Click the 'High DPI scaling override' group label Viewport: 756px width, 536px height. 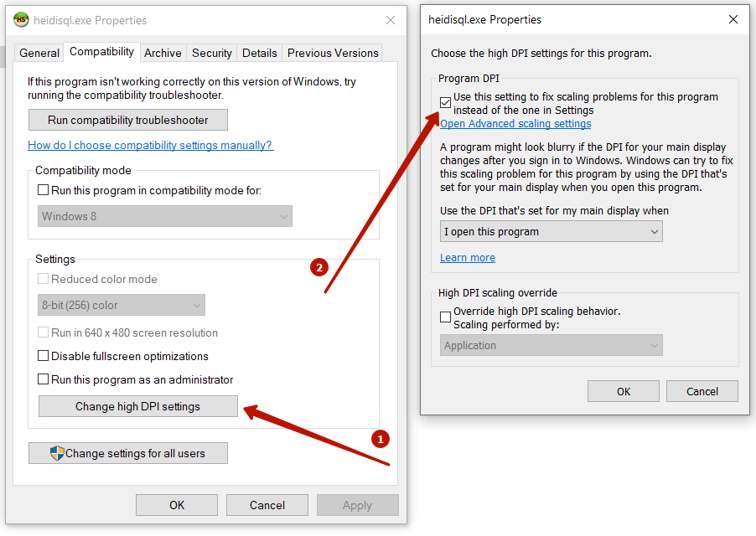click(498, 293)
